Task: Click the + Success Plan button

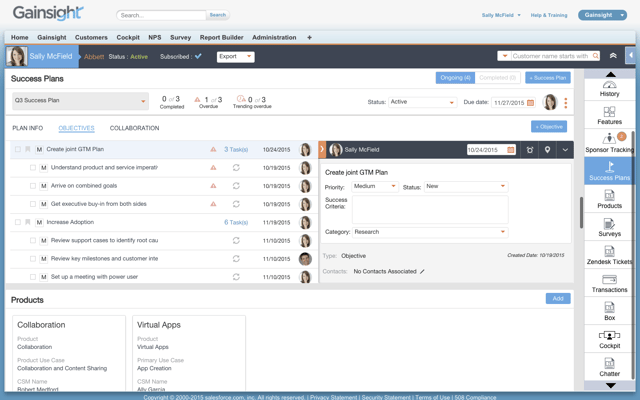Action: click(x=548, y=78)
